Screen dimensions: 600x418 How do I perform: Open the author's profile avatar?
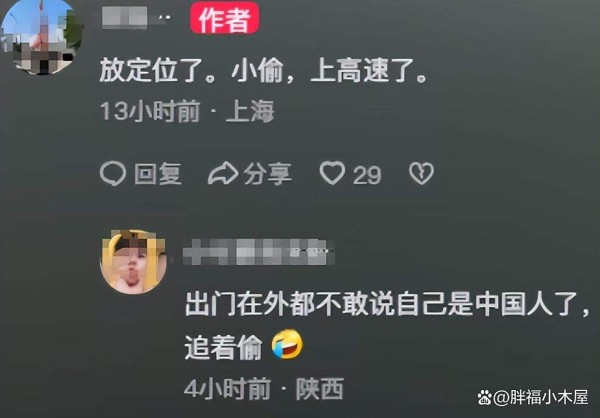(41, 36)
